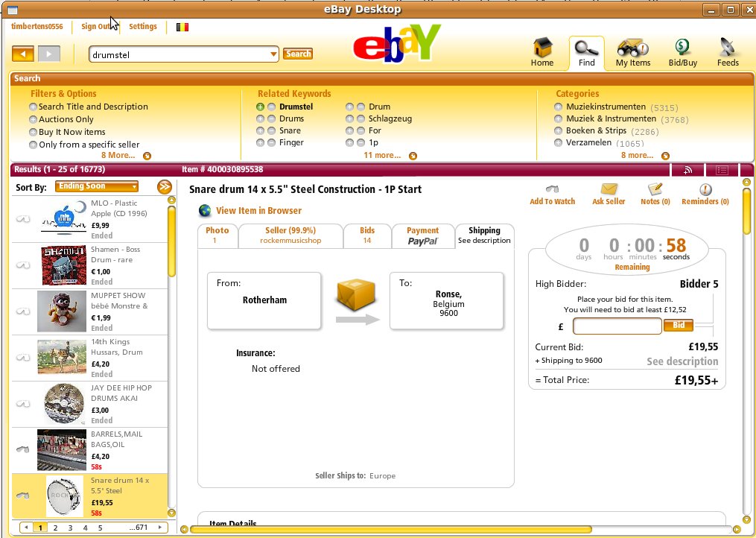Select the Shipping tab
This screenshot has width=756, height=538.
(484, 235)
